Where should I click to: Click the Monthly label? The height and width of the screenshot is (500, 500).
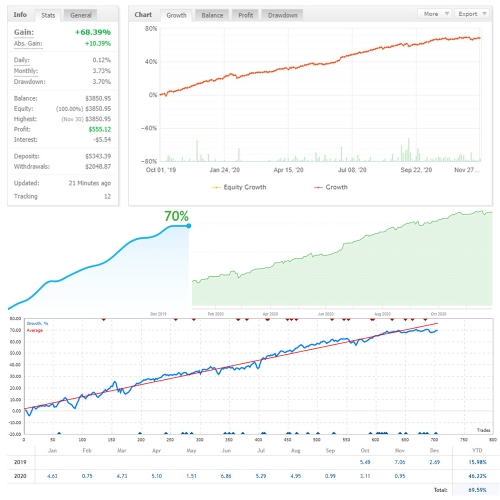coord(26,71)
